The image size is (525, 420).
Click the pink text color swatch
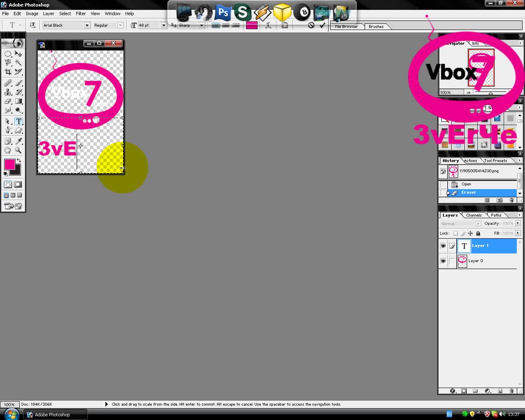click(x=252, y=25)
